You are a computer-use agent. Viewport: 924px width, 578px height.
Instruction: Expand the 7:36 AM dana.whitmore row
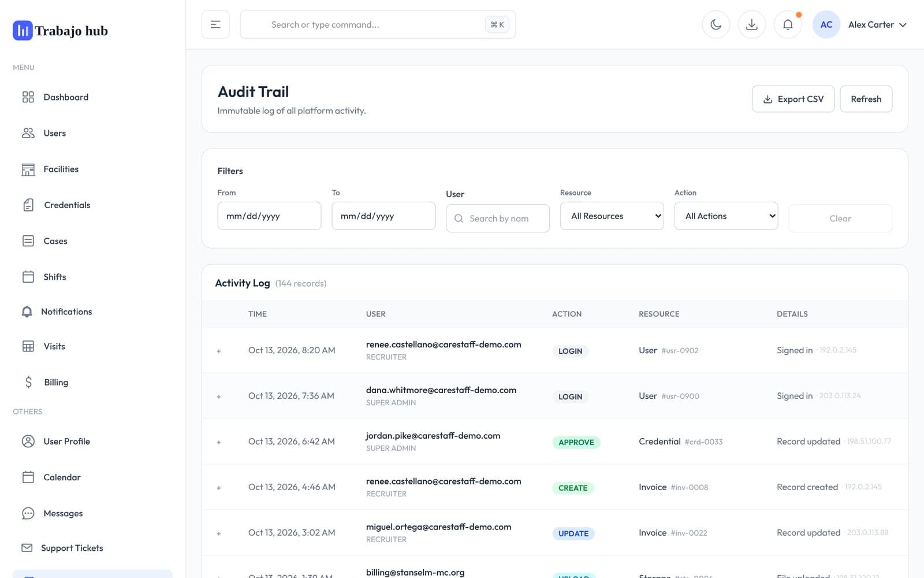(x=219, y=397)
